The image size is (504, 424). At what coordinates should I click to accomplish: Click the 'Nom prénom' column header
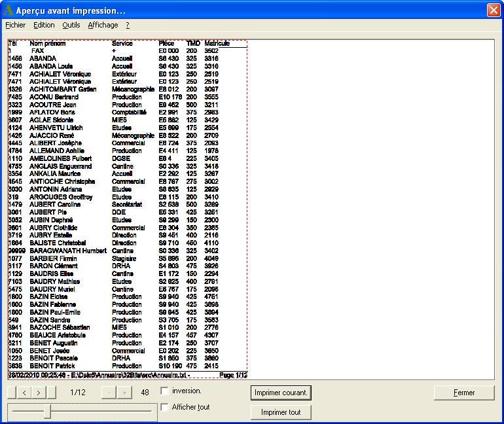tap(48, 43)
